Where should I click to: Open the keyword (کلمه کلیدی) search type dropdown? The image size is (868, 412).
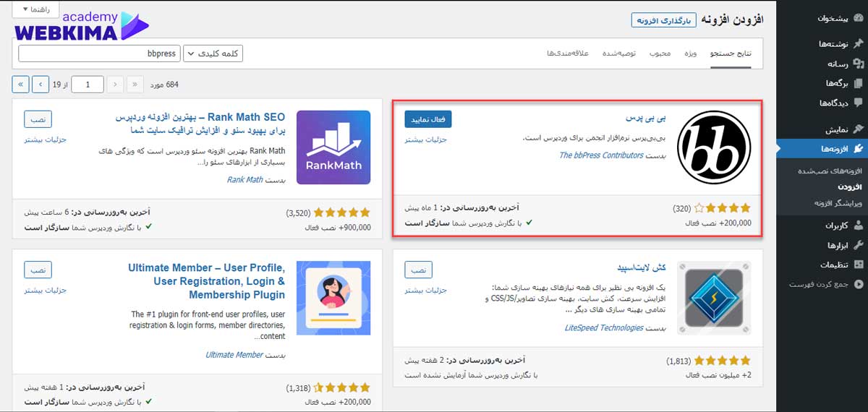coord(213,53)
